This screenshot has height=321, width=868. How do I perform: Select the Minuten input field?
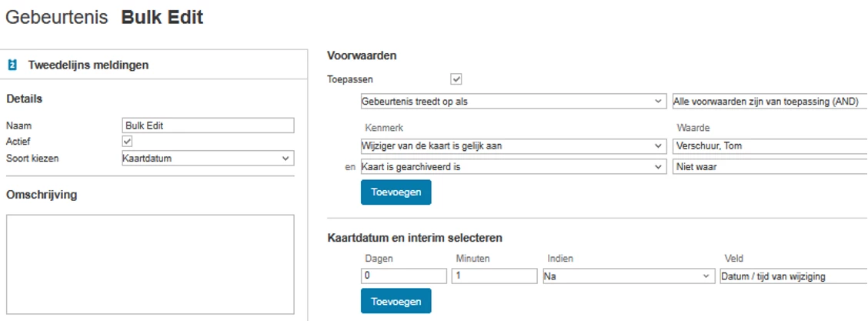(x=494, y=276)
